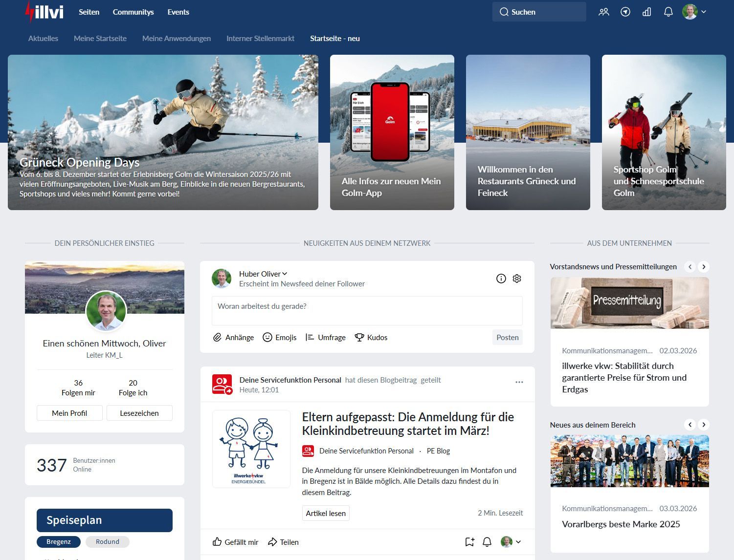This screenshot has width=734, height=560.
Task: Switch to Interner Stellenmarkt tab
Action: coord(260,38)
